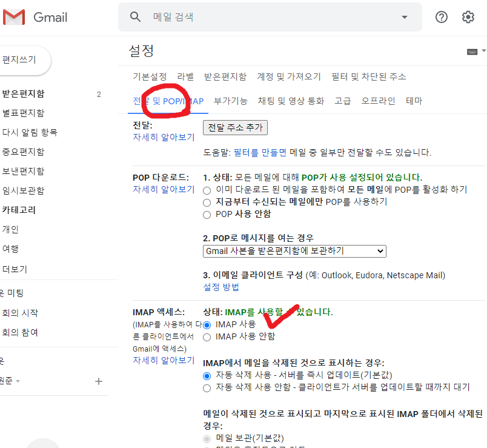Screen dimensions: 487x448
Task: Click 전달 주소 추가 button
Action: 235,127
